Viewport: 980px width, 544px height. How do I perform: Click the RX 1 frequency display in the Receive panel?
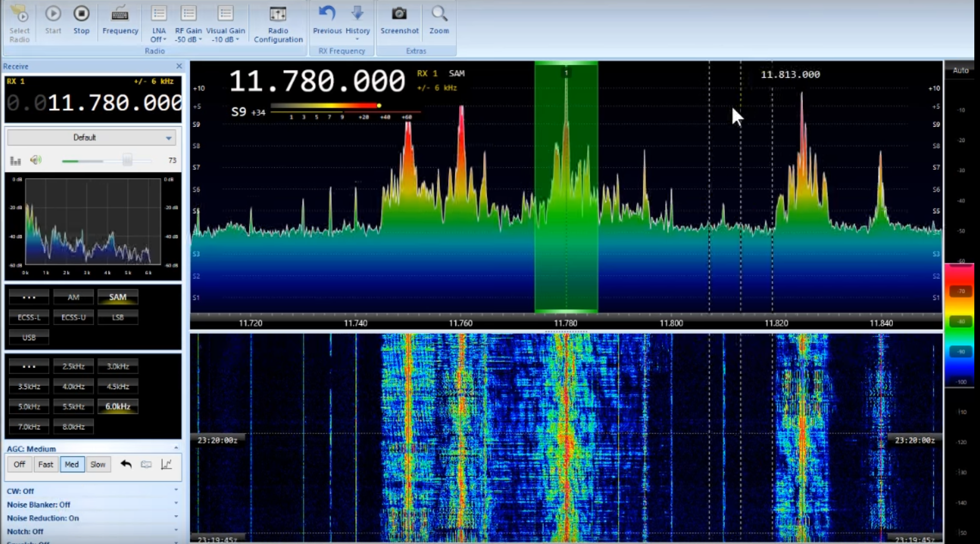[x=93, y=103]
